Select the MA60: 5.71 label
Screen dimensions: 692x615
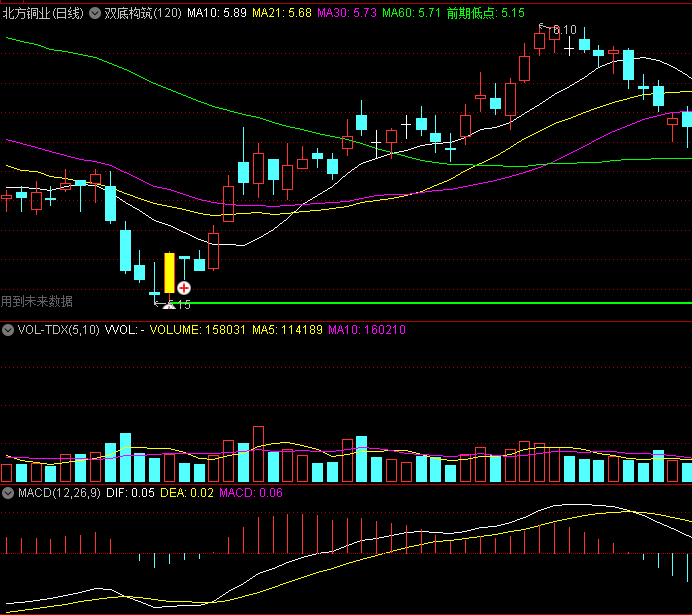(411, 13)
